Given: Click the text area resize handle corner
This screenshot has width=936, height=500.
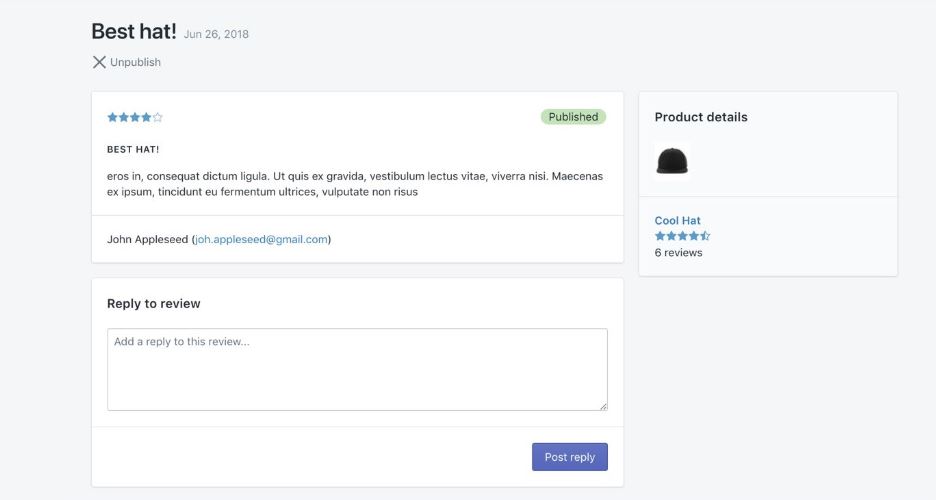Looking at the screenshot, I should tap(603, 406).
